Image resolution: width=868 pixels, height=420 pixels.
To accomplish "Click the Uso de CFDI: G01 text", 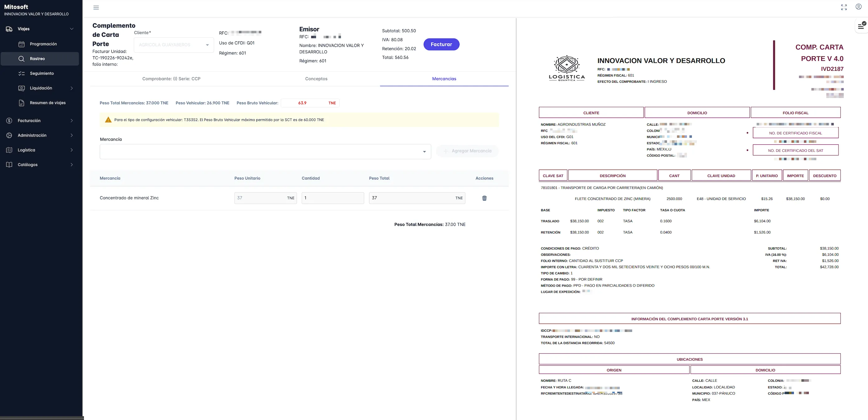I will pos(236,43).
